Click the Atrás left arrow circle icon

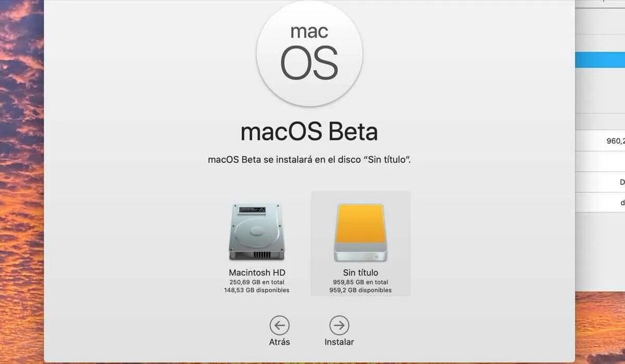[x=280, y=325]
